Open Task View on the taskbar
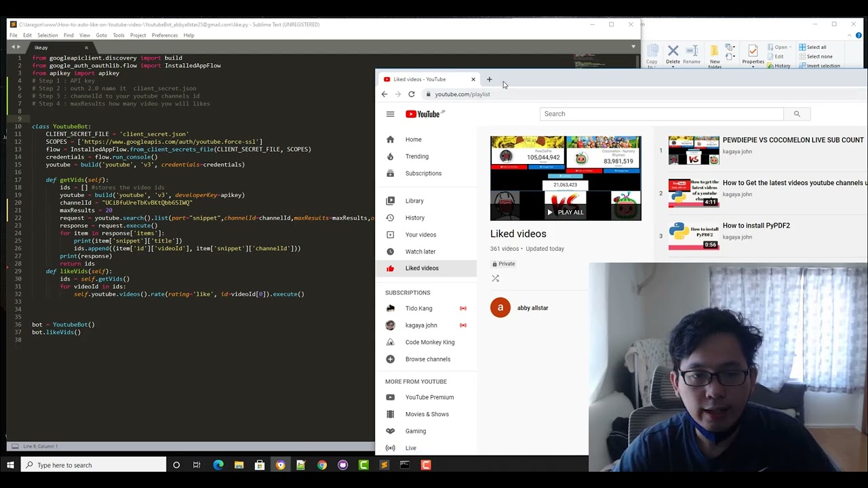Screen dimensions: 868x488 [x=197, y=465]
